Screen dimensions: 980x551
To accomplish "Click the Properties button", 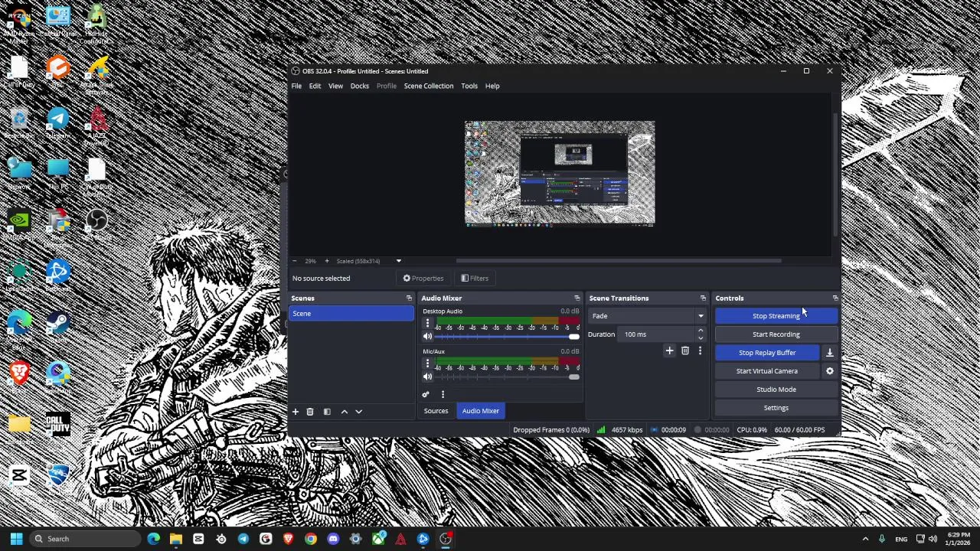I will pos(423,279).
